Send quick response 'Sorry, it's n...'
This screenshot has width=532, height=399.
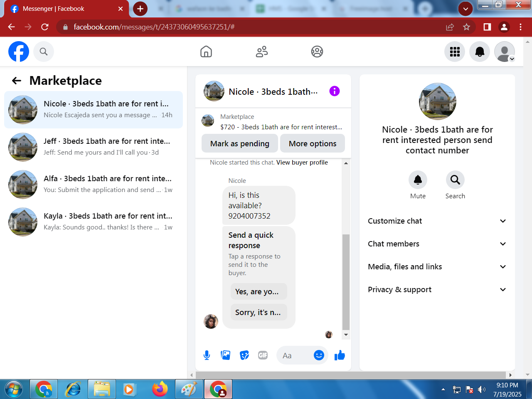click(259, 312)
